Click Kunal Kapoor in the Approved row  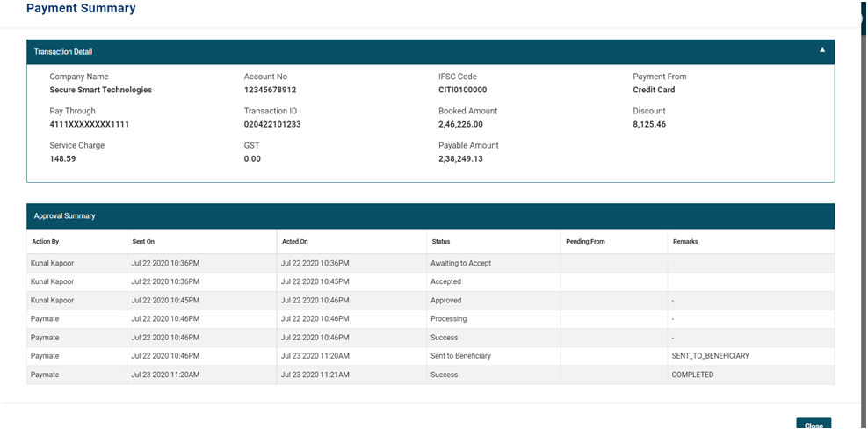pos(52,301)
